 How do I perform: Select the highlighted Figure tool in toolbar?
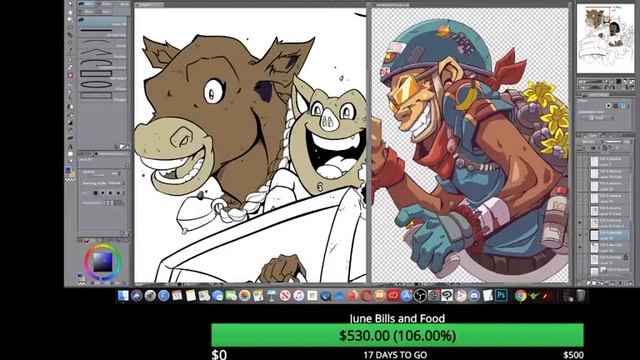point(70,75)
